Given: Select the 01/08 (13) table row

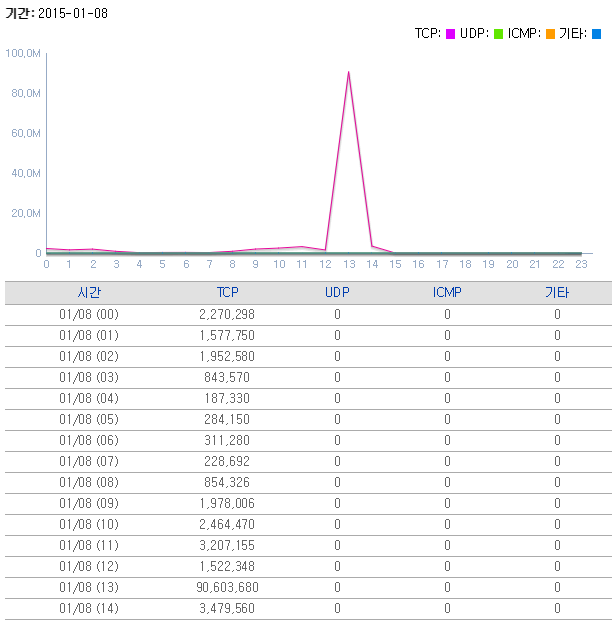Looking at the screenshot, I should [x=308, y=587].
